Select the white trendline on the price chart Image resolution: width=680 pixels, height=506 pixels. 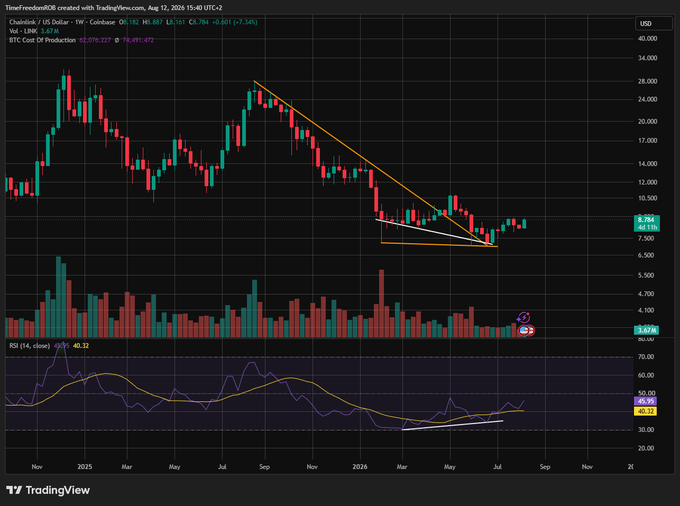coord(434,232)
